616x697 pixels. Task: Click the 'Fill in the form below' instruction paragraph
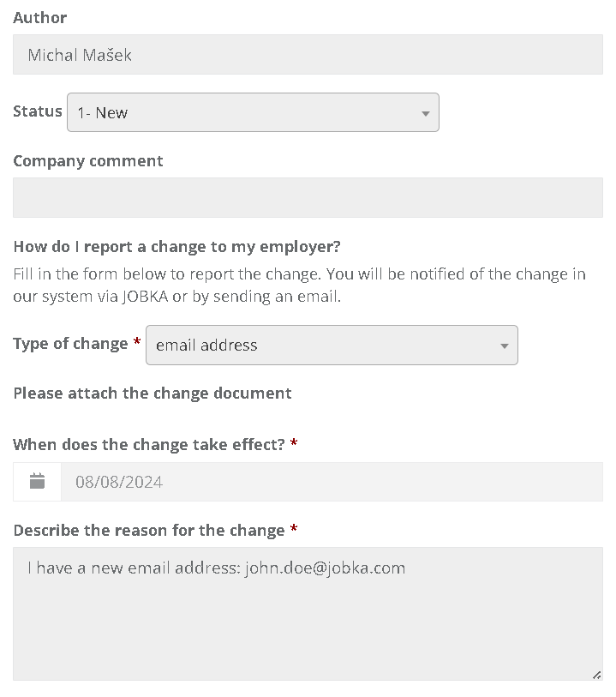coord(299,285)
